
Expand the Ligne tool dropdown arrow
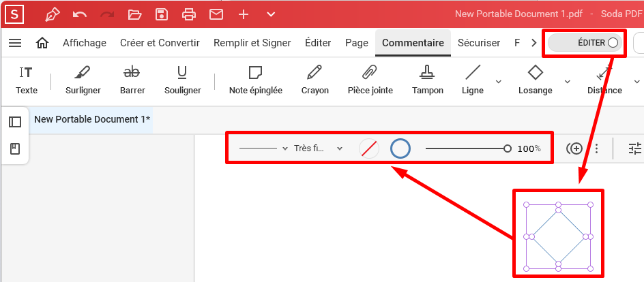499,82
